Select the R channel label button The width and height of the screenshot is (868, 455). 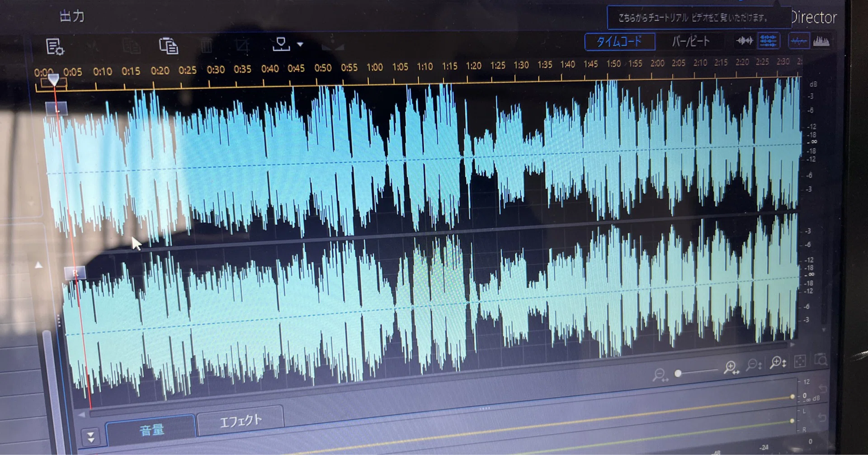click(75, 273)
